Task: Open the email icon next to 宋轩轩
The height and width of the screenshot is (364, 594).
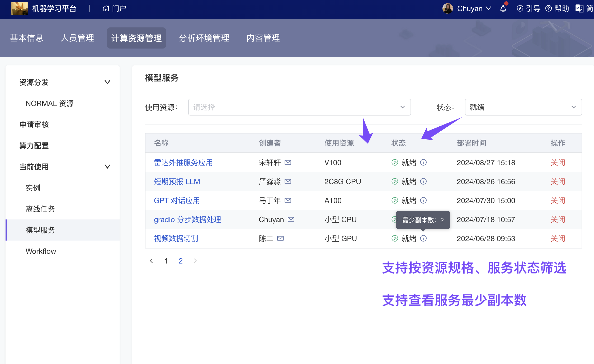Action: 288,162
